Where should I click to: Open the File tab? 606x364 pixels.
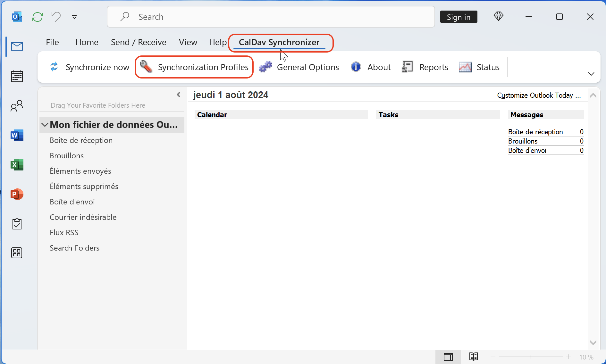(52, 42)
